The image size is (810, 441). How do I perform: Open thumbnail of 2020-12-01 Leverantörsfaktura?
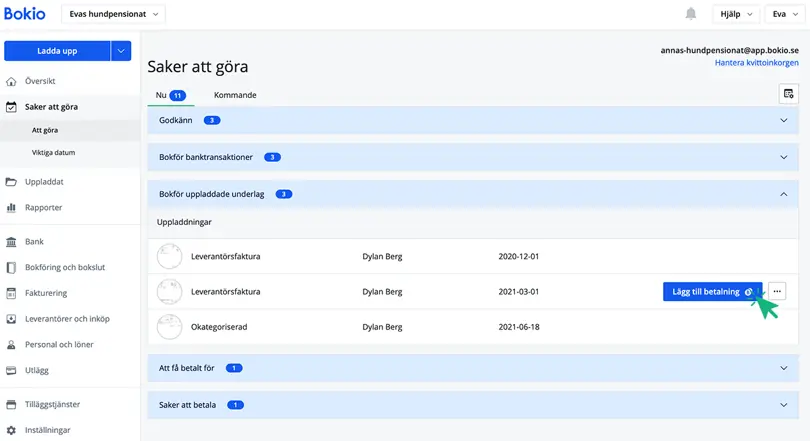point(169,256)
